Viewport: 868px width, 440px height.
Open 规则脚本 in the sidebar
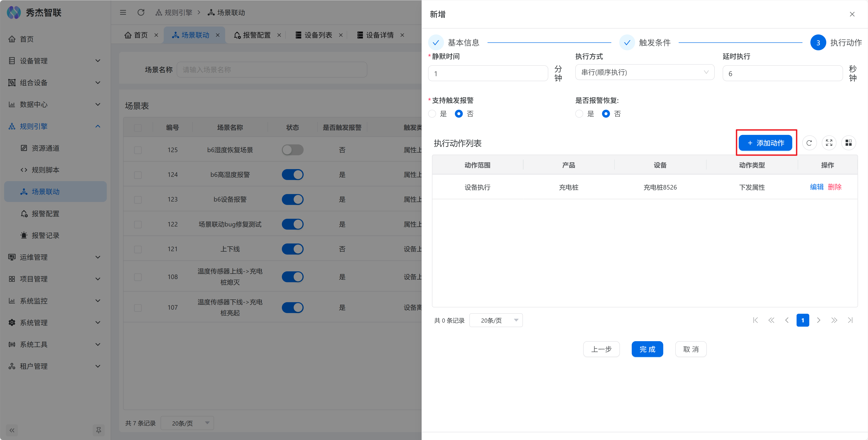[45, 170]
